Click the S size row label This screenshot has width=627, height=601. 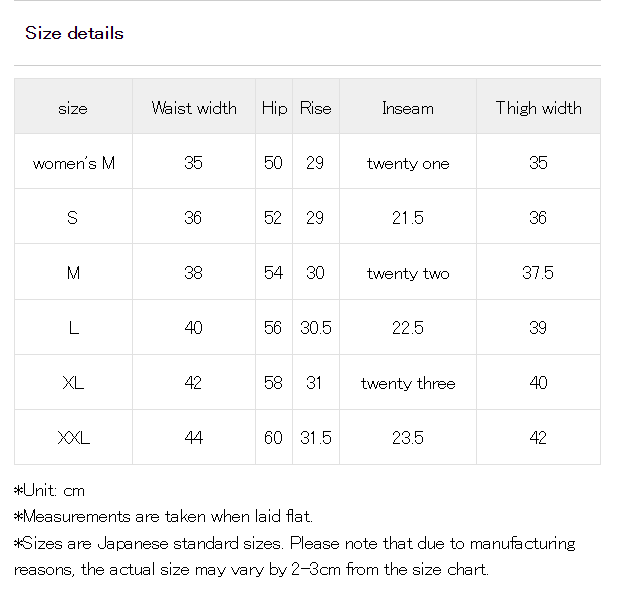(72, 218)
